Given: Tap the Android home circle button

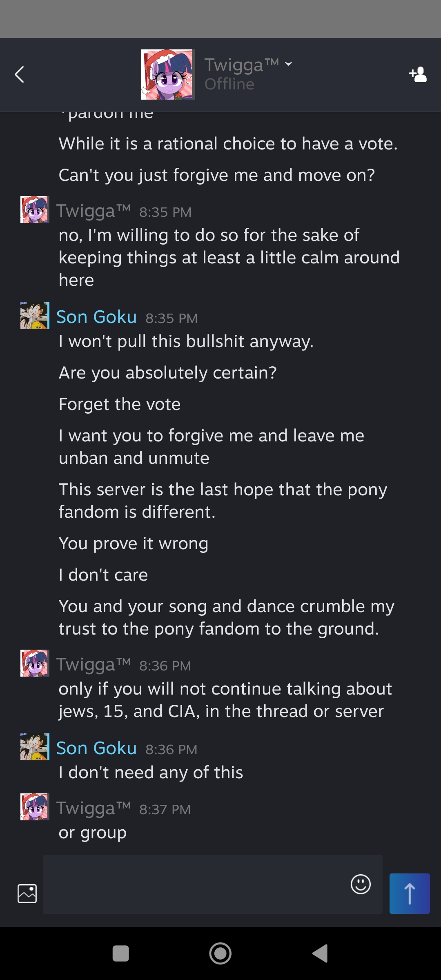Looking at the screenshot, I should coord(220,953).
